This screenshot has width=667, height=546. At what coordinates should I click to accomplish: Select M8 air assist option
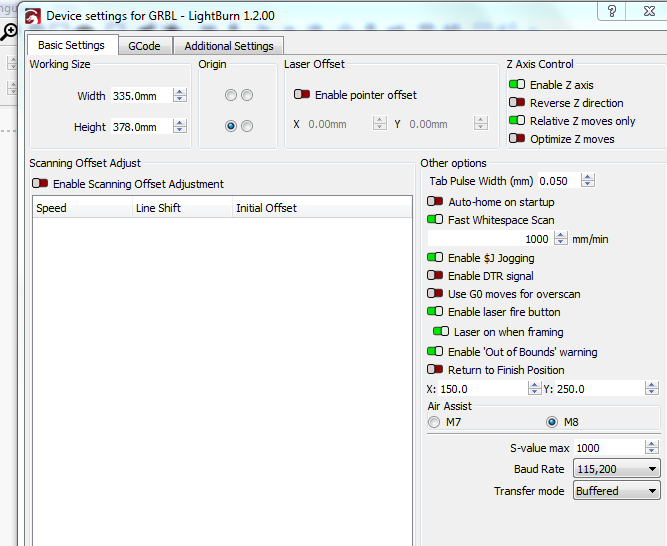point(552,422)
